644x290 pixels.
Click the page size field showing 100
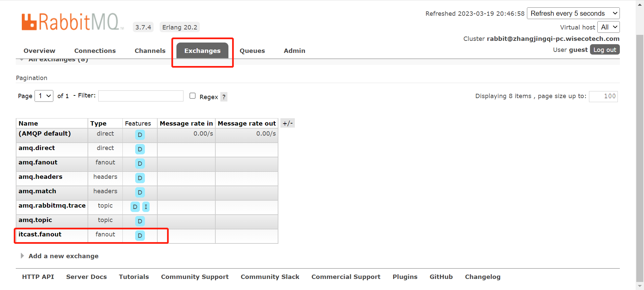pyautogui.click(x=603, y=96)
